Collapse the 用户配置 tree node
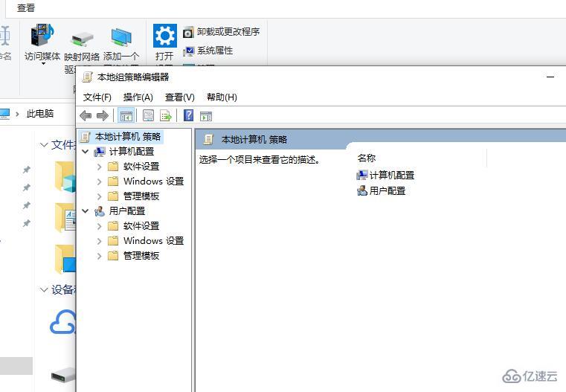The width and height of the screenshot is (566, 392). (x=86, y=211)
